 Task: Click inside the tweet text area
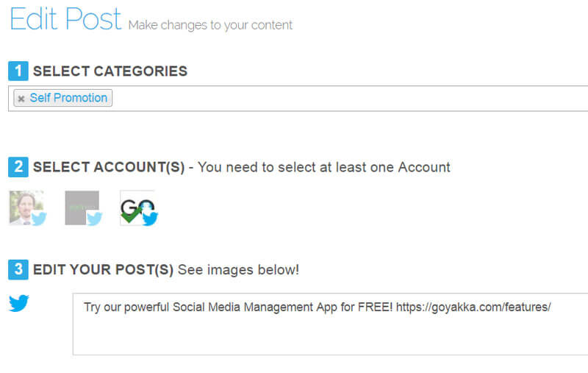coord(330,324)
